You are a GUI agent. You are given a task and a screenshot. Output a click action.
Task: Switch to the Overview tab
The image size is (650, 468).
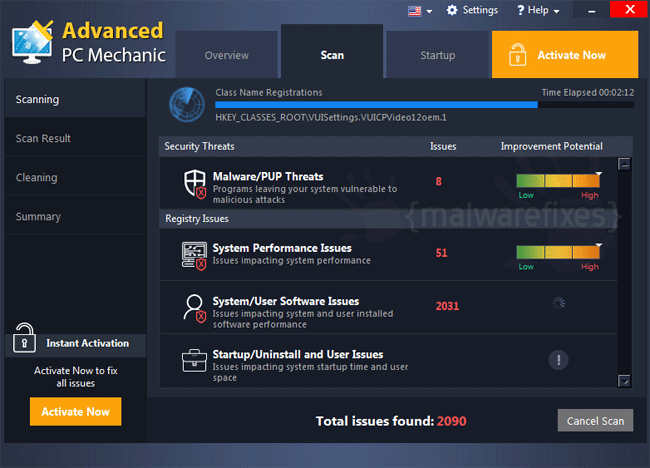click(226, 54)
